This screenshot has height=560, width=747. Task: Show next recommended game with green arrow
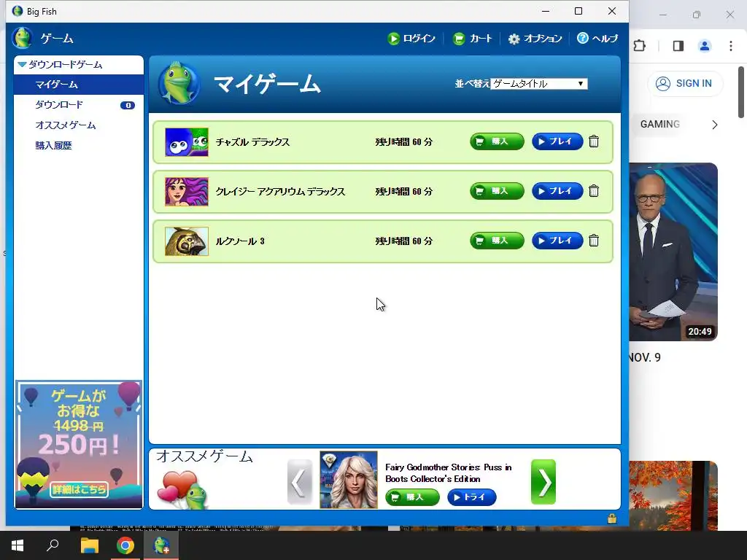543,482
